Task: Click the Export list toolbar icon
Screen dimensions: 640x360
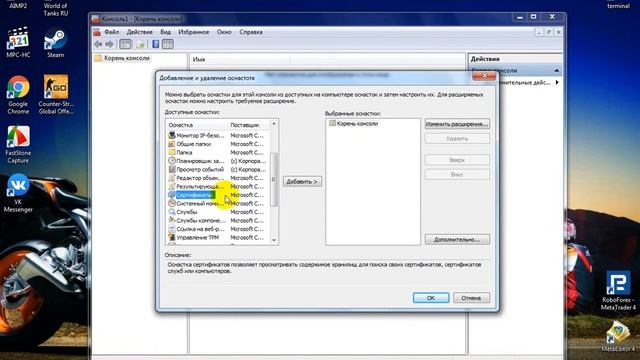Action: pos(140,44)
